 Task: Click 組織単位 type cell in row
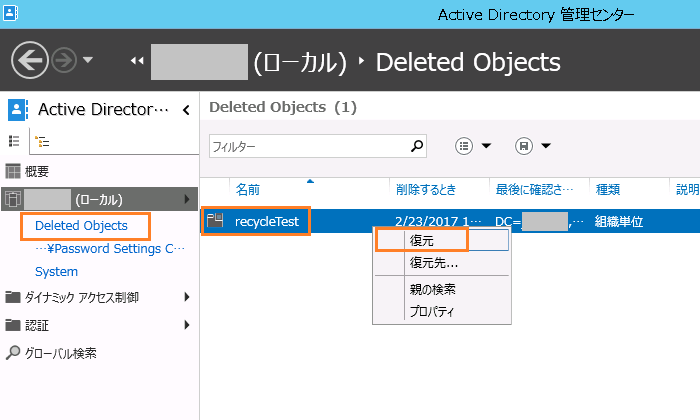[x=619, y=221]
